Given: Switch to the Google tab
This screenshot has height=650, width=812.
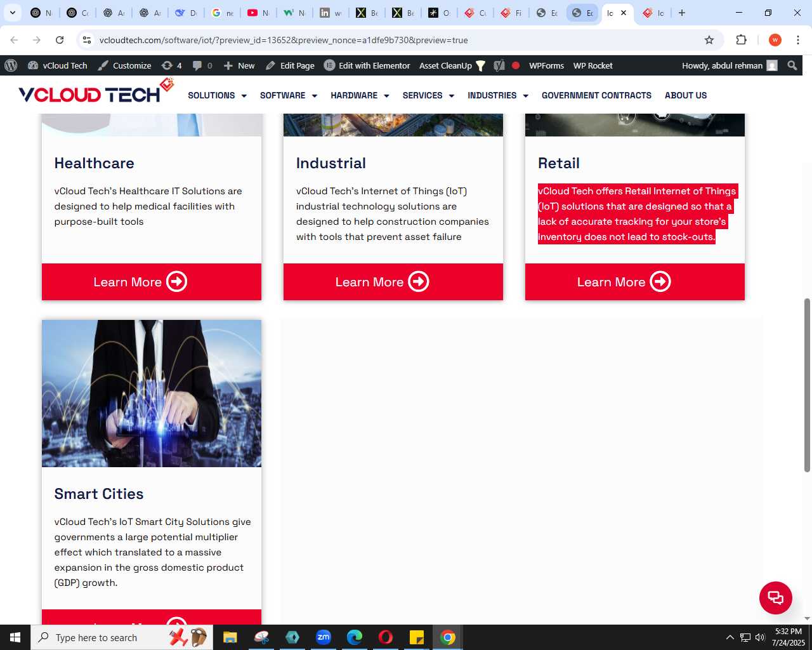Looking at the screenshot, I should pos(221,13).
